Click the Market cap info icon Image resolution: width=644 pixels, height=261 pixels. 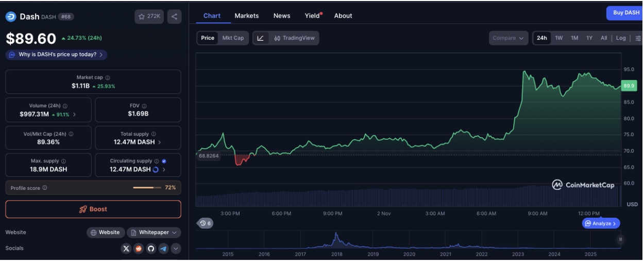tap(107, 77)
